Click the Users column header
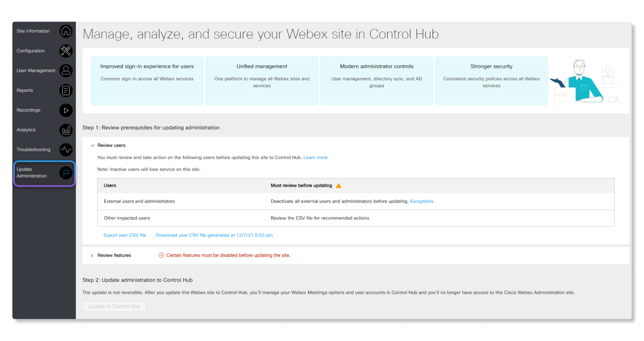Screen dimensions: 644x341 coord(110,186)
